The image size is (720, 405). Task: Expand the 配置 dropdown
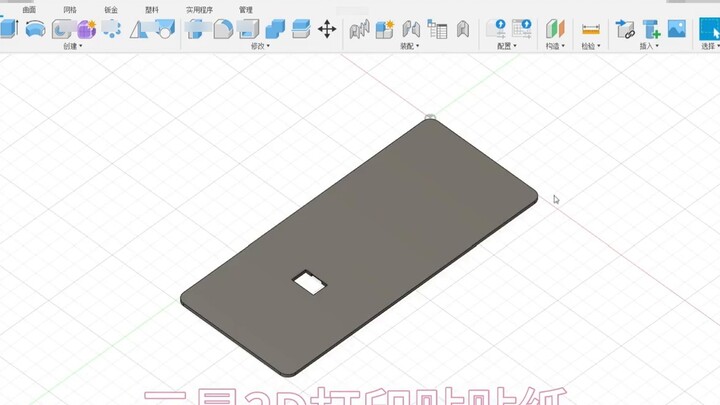(507, 46)
